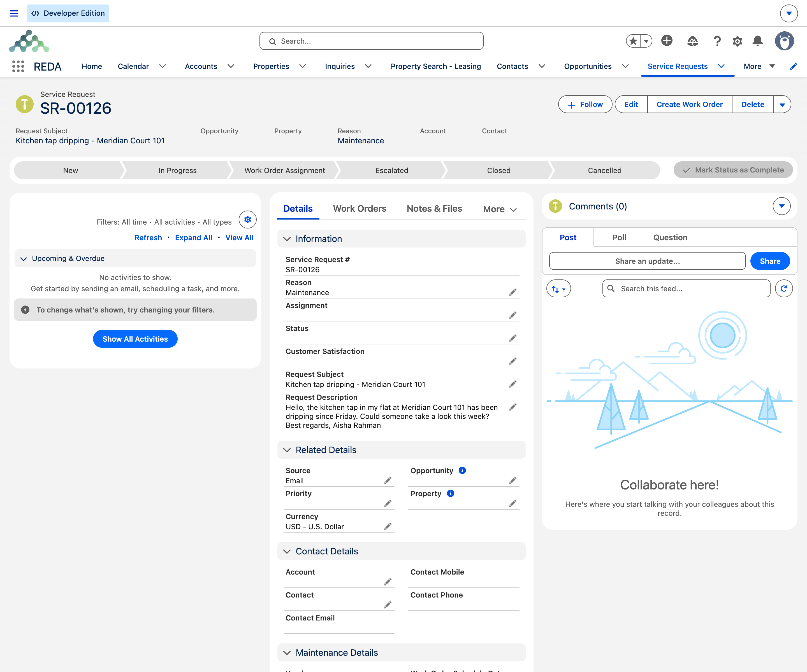Select the Poll tab in Comments
This screenshot has height=672, width=807.
click(619, 237)
